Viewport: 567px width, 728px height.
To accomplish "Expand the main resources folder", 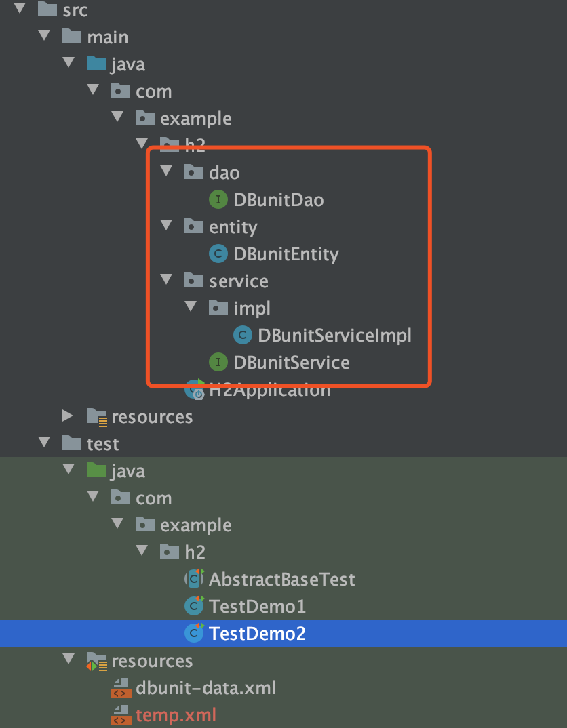I will (x=68, y=416).
